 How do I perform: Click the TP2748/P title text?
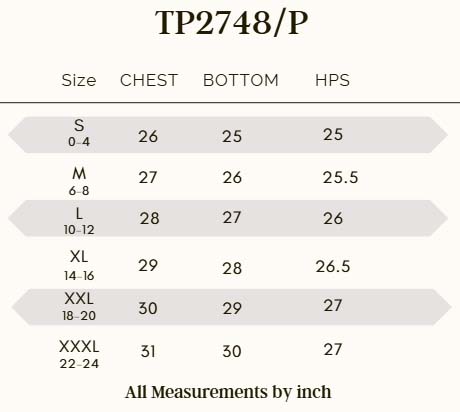(x=231, y=23)
